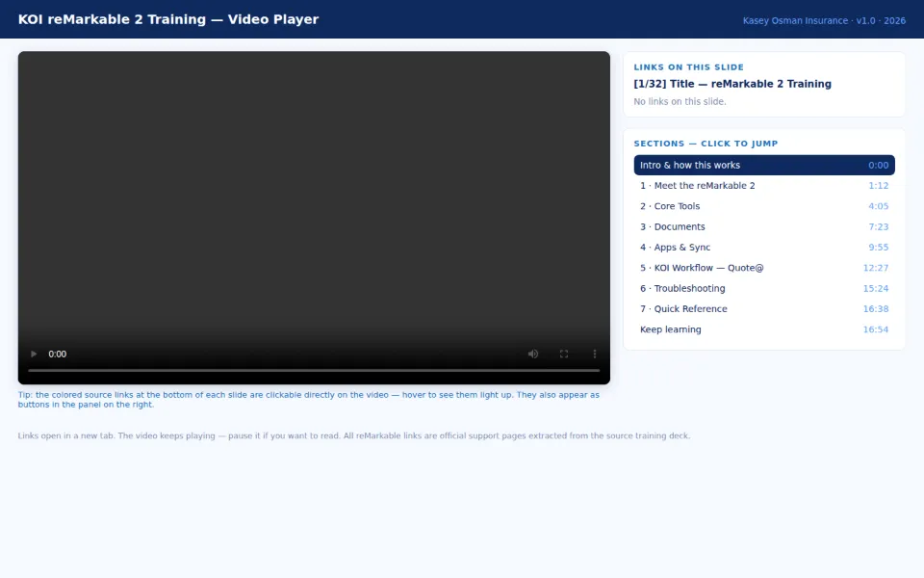Jump to section 5 KOI Workflow — Quote@
Viewport: 924px width, 578px height.
[x=764, y=268]
